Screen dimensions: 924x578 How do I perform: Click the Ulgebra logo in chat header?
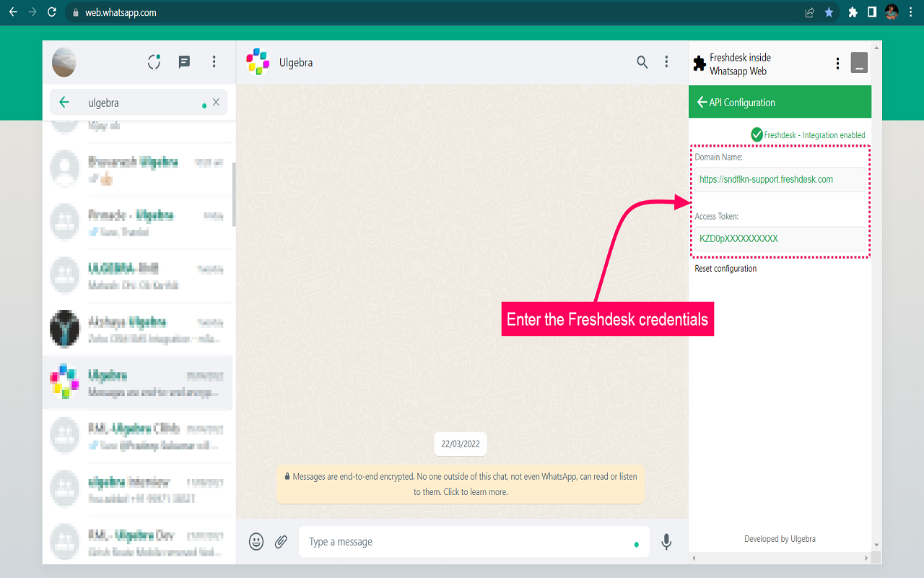[x=258, y=62]
